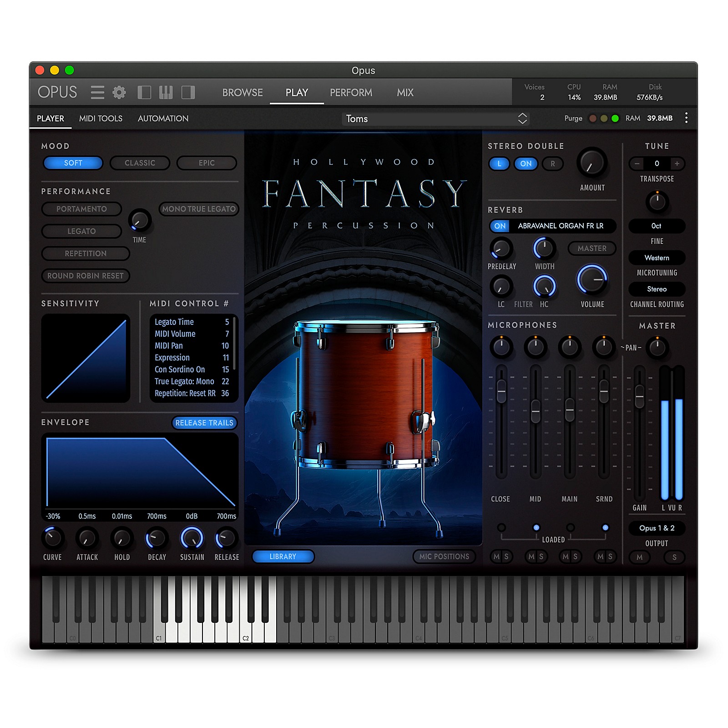728x728 pixels.
Task: Toggle the right panel icon in the toolbar
Action: pos(187,92)
